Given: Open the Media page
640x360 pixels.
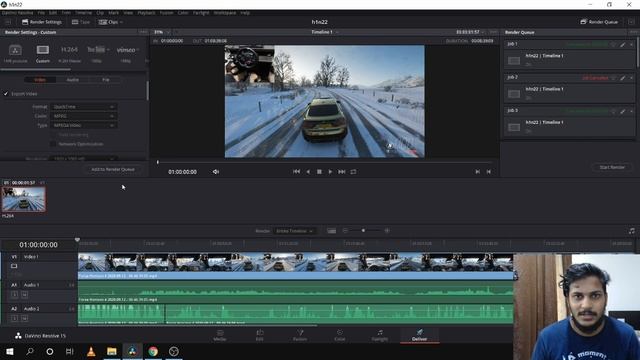Looking at the screenshot, I should coord(220,335).
